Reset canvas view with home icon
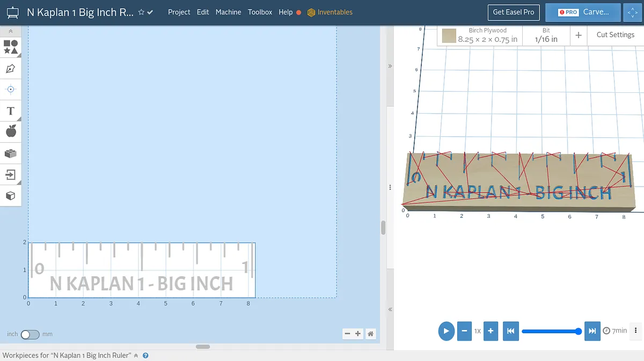This screenshot has width=644, height=361. point(370,334)
